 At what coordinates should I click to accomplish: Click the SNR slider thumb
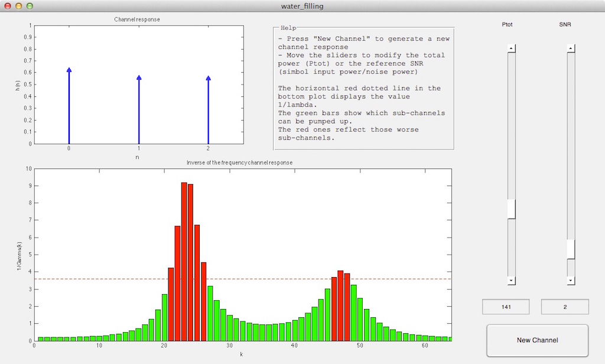[571, 249]
